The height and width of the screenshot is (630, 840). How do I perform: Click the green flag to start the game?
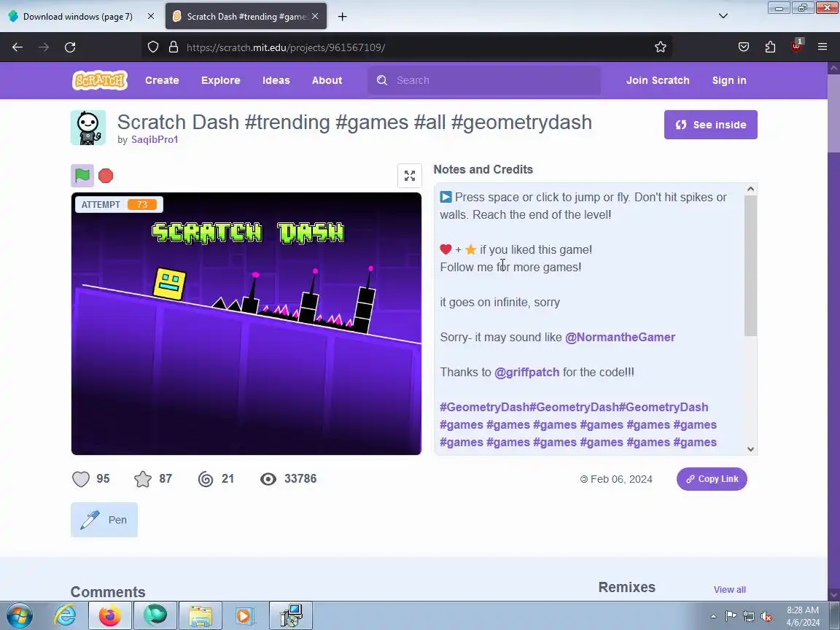(x=82, y=176)
